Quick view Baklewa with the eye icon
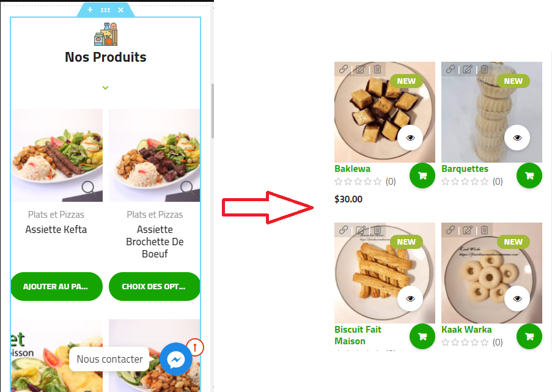The image size is (552, 392). click(410, 138)
